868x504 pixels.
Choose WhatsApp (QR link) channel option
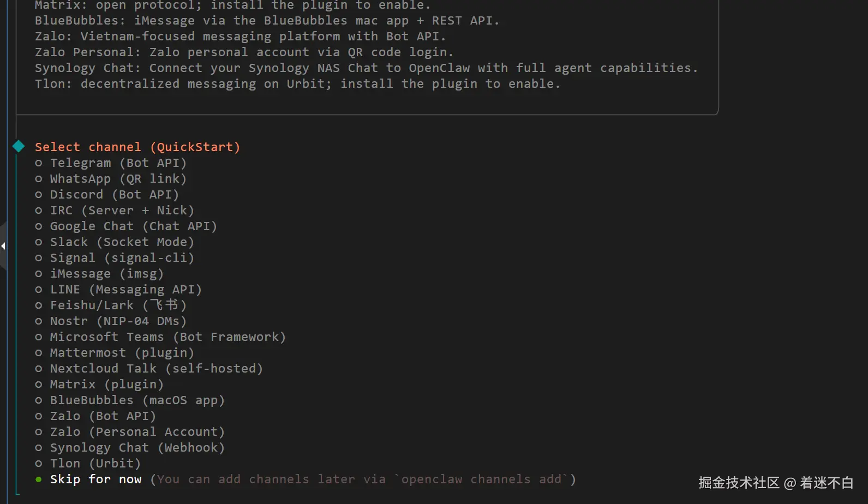tap(118, 179)
